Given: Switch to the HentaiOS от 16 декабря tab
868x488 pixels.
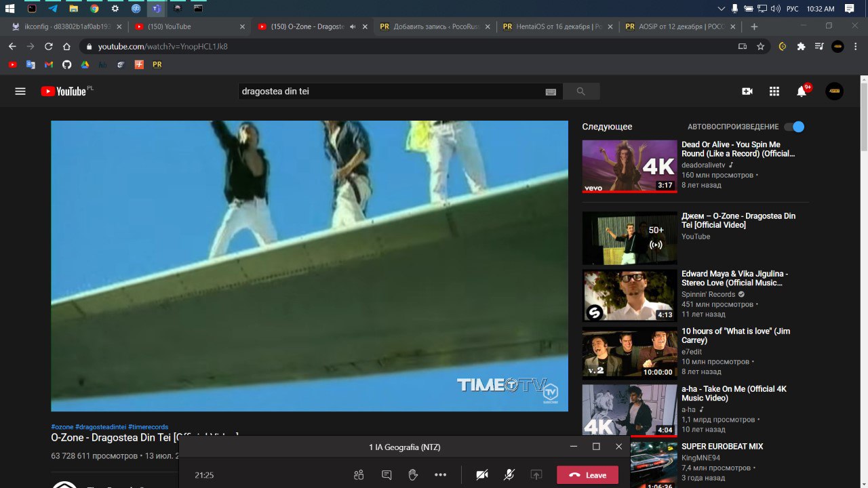Looking at the screenshot, I should point(558,26).
